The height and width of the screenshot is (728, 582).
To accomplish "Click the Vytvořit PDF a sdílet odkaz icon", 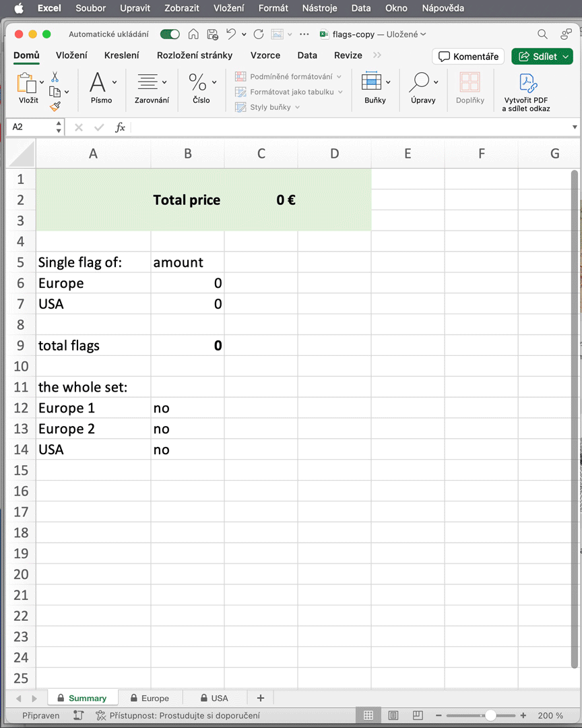I will (x=527, y=84).
